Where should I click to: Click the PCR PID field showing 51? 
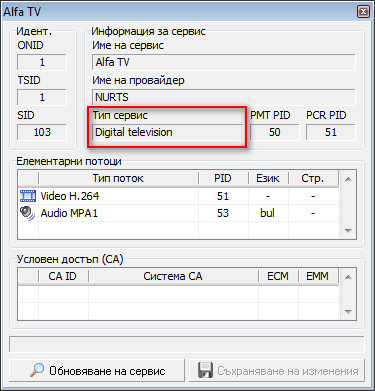click(x=331, y=132)
